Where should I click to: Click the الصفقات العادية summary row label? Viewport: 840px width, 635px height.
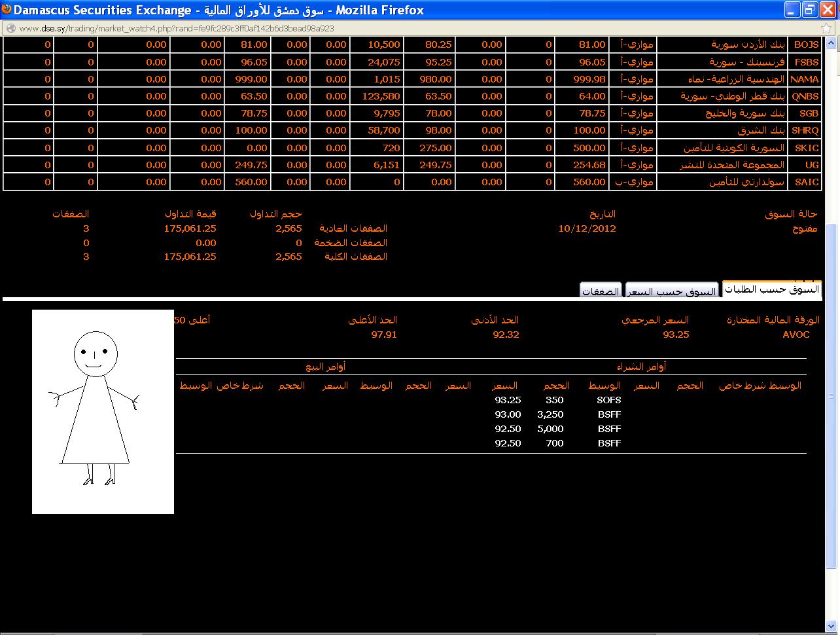[x=353, y=228]
